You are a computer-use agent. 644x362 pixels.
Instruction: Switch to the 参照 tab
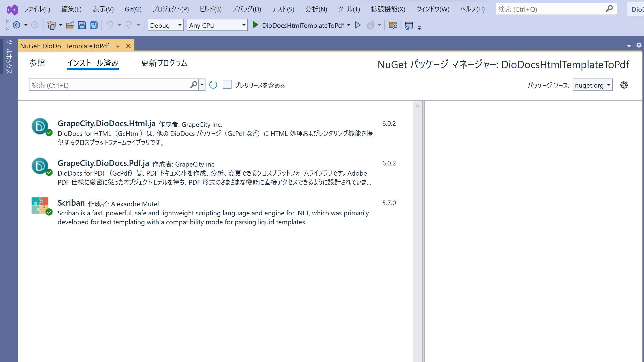tap(37, 63)
